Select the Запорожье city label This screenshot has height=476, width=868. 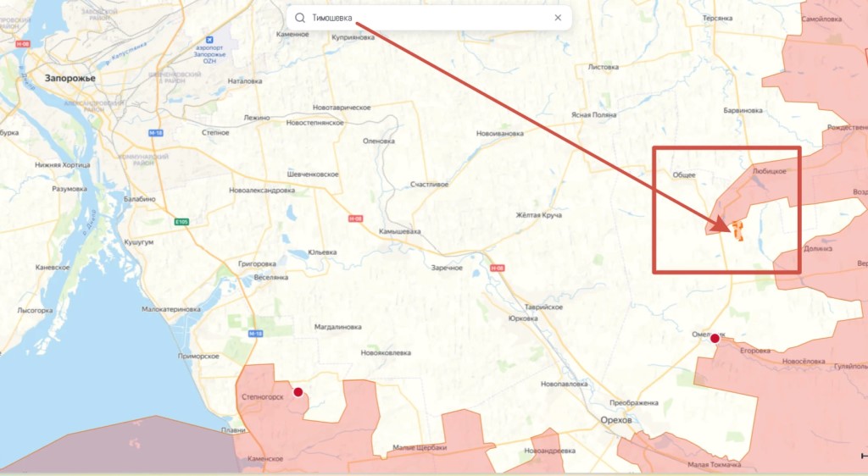70,79
